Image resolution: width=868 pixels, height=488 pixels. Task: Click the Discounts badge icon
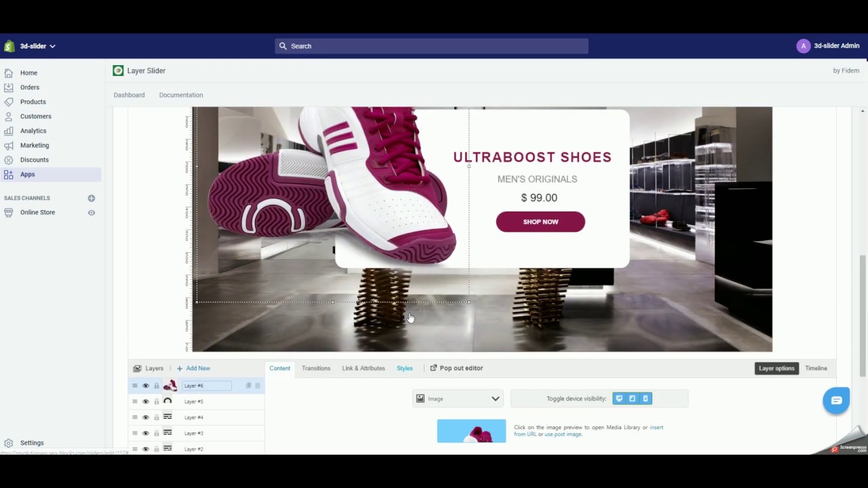click(8, 160)
